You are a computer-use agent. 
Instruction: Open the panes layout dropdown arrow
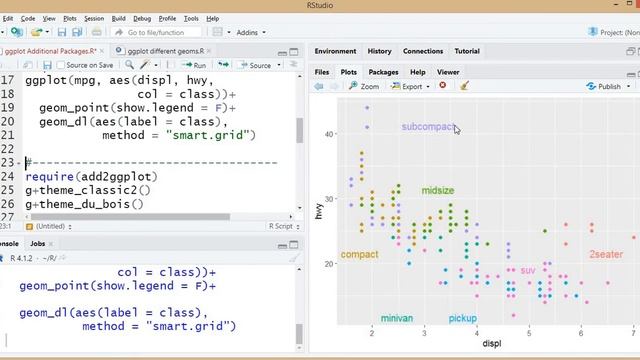click(x=229, y=32)
